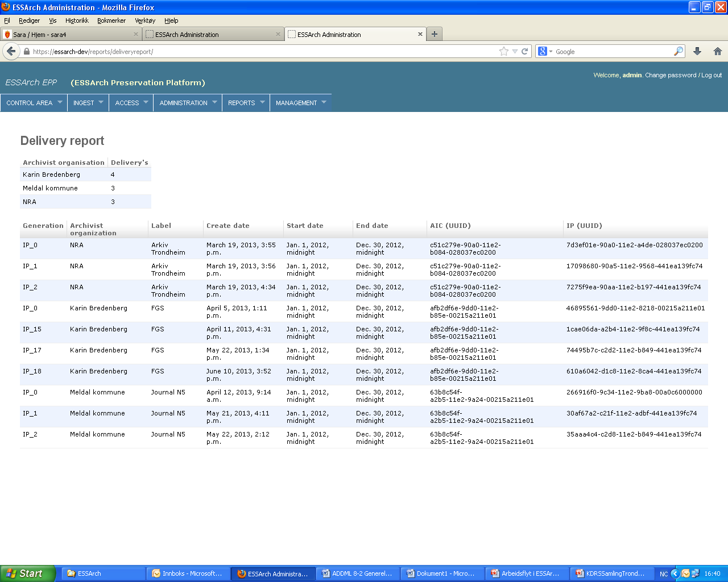Open a new tab with the plus button
The image size is (728, 582).
(x=435, y=34)
